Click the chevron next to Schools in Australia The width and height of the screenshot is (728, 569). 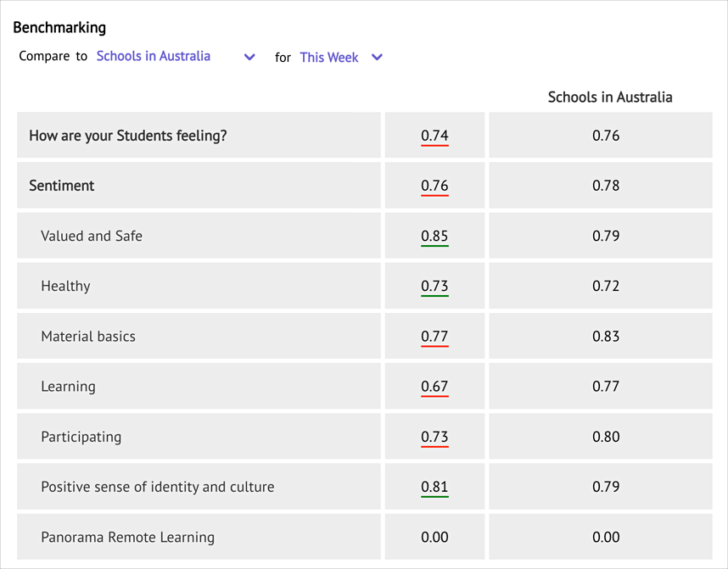(249, 57)
